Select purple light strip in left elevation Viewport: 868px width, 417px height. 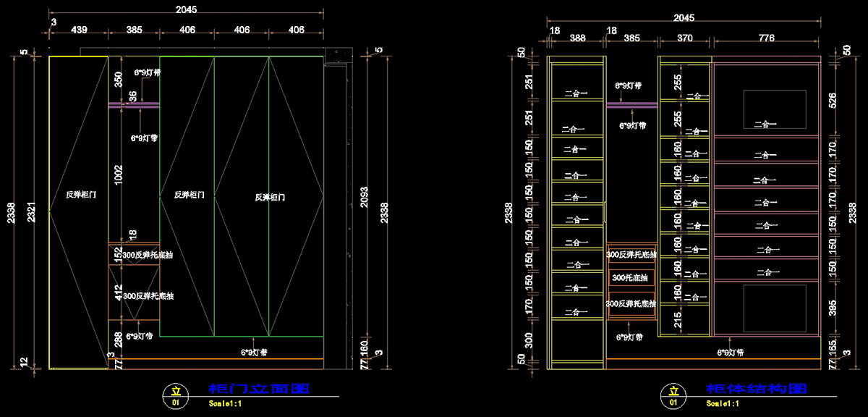coord(134,106)
